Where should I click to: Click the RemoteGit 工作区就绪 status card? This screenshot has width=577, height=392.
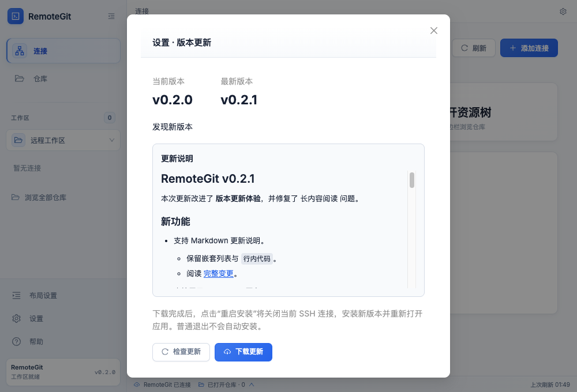[63, 372]
